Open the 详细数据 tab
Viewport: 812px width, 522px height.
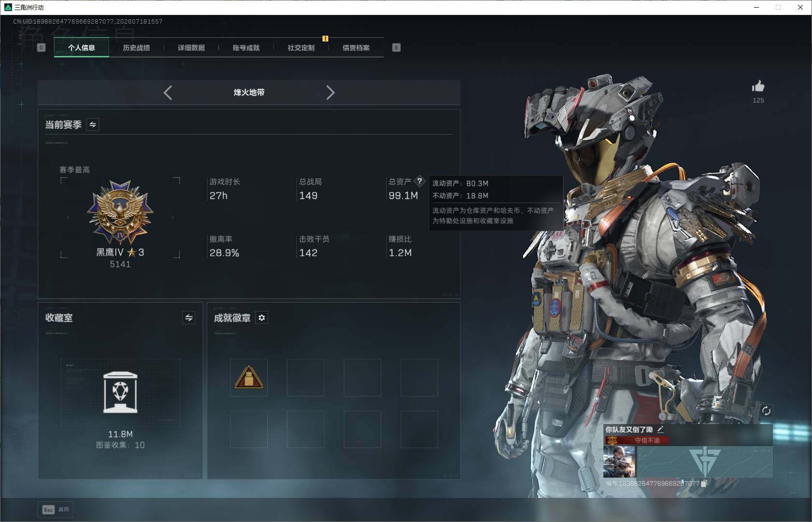coord(191,48)
